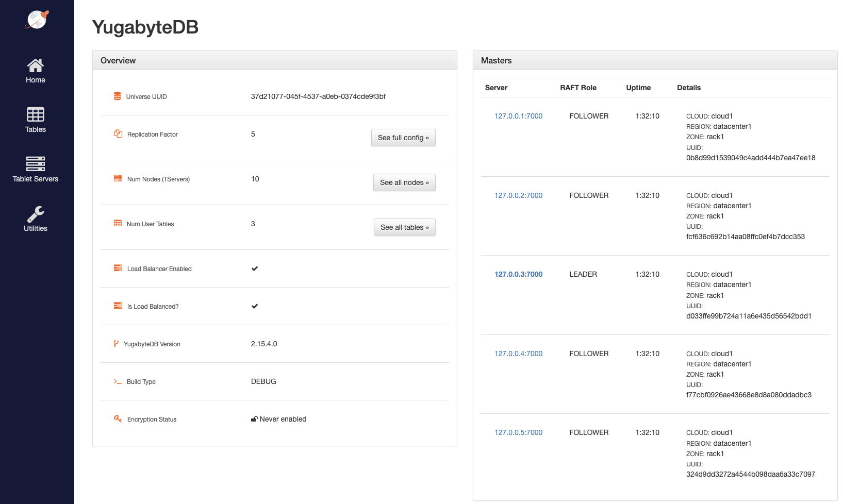Open the leader master 127.0.0.3:7000 link
This screenshot has height=504, width=843.
[518, 274]
